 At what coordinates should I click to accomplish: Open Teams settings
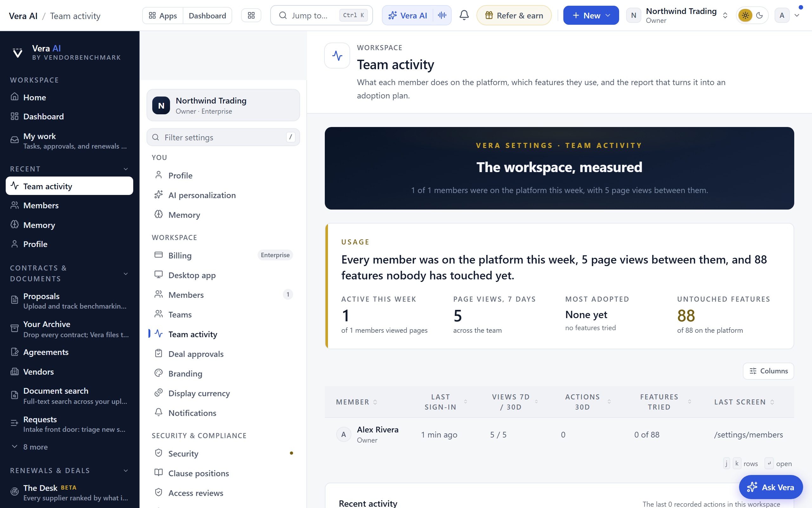(223, 314)
